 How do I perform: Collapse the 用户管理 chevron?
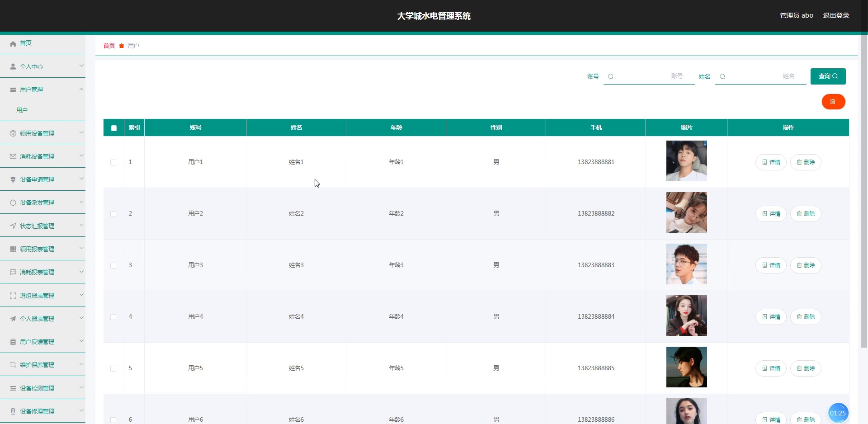point(81,89)
